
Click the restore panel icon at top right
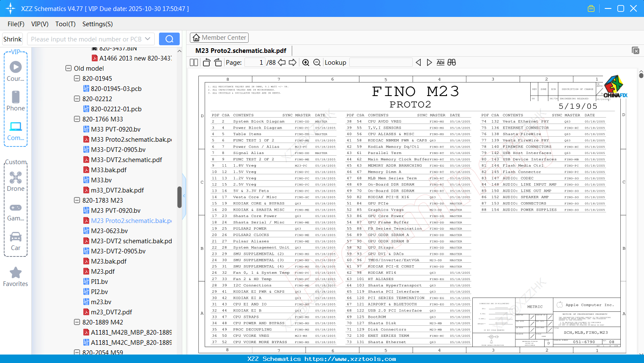point(636,50)
